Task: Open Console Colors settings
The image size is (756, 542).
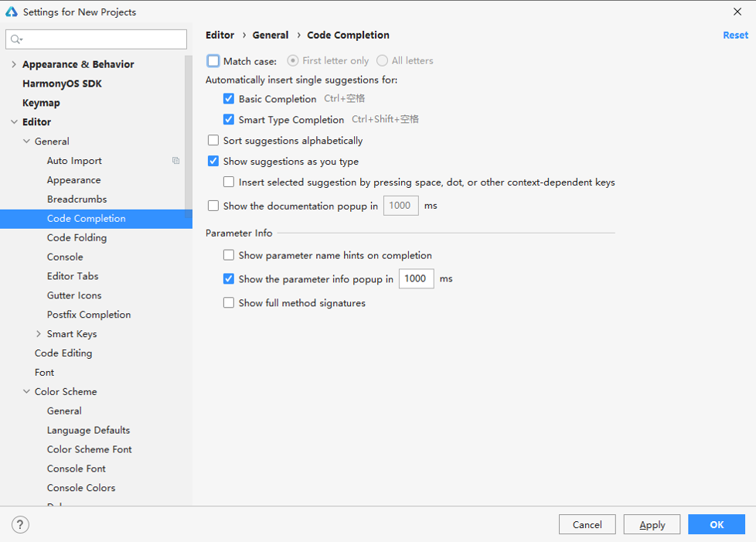Action: [81, 488]
